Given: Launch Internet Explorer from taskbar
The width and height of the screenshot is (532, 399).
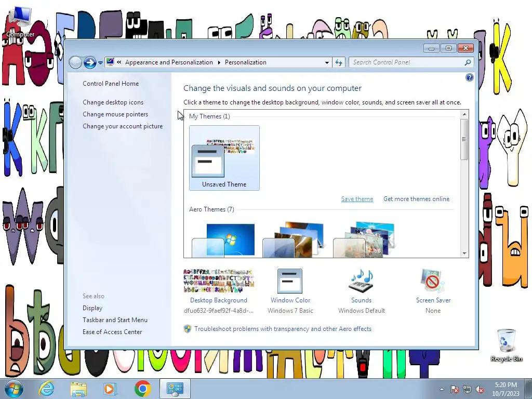Looking at the screenshot, I should (x=46, y=389).
